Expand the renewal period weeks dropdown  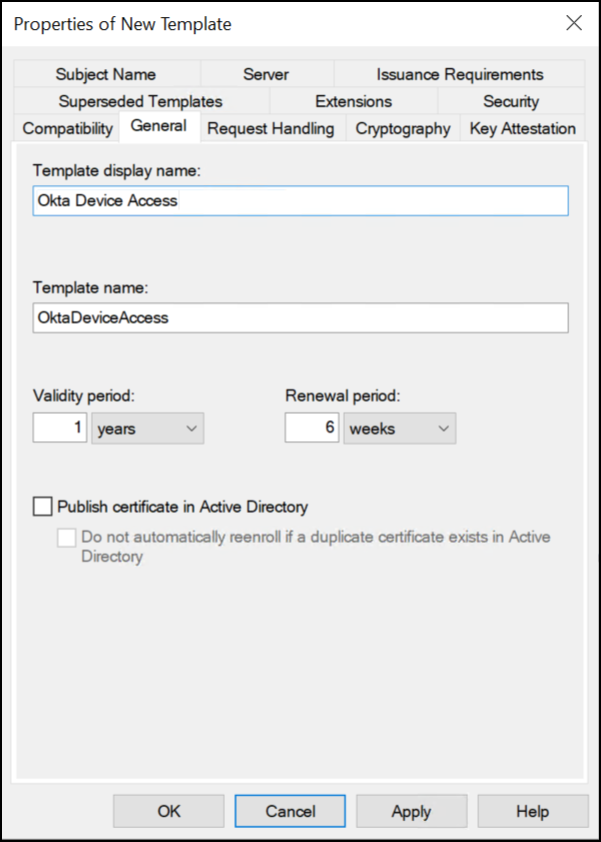[400, 429]
